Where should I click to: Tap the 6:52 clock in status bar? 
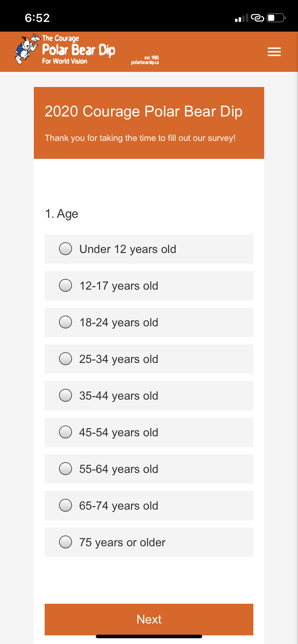37,18
